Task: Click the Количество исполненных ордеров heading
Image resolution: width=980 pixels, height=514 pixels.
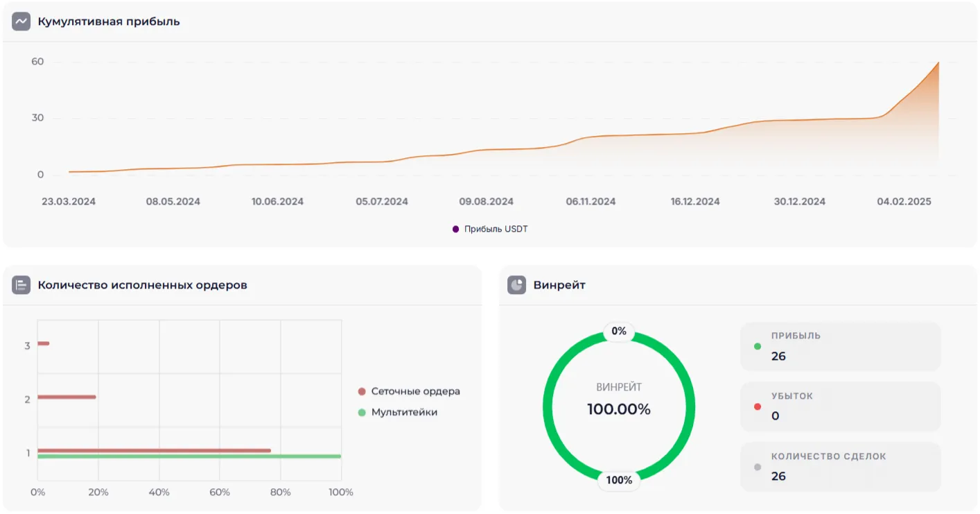Action: [142, 285]
